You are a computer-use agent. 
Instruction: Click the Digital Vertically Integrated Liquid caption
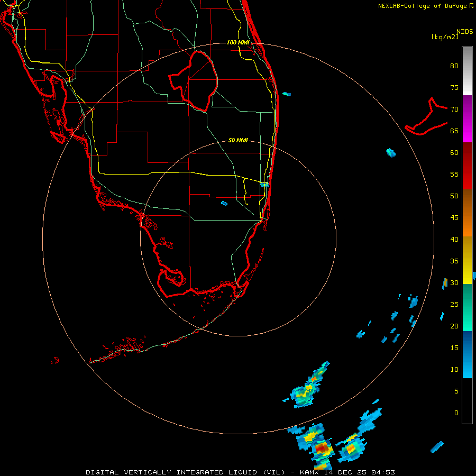[x=240, y=472]
